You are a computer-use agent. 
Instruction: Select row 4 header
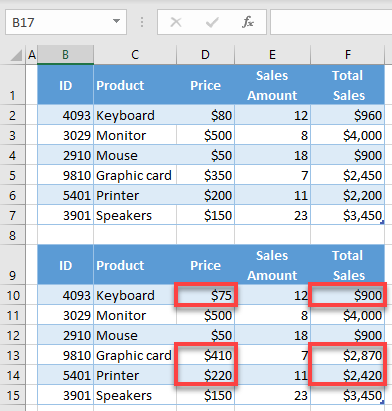(13, 155)
